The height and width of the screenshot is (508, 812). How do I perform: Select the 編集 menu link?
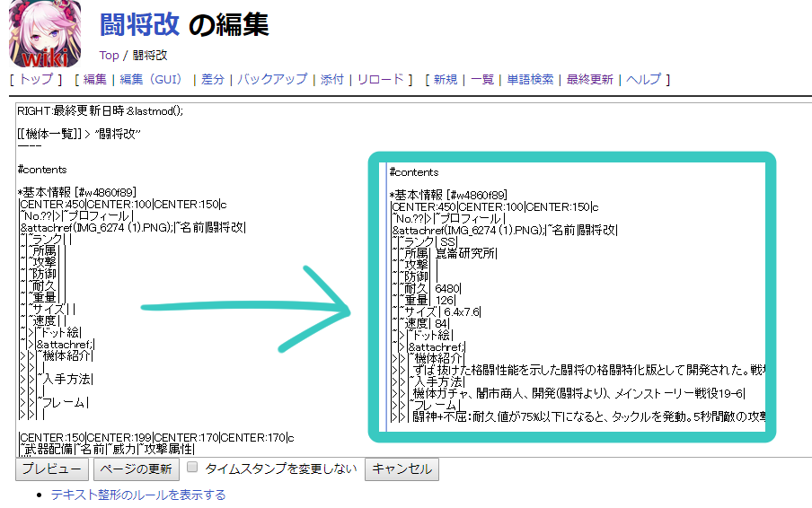95,79
